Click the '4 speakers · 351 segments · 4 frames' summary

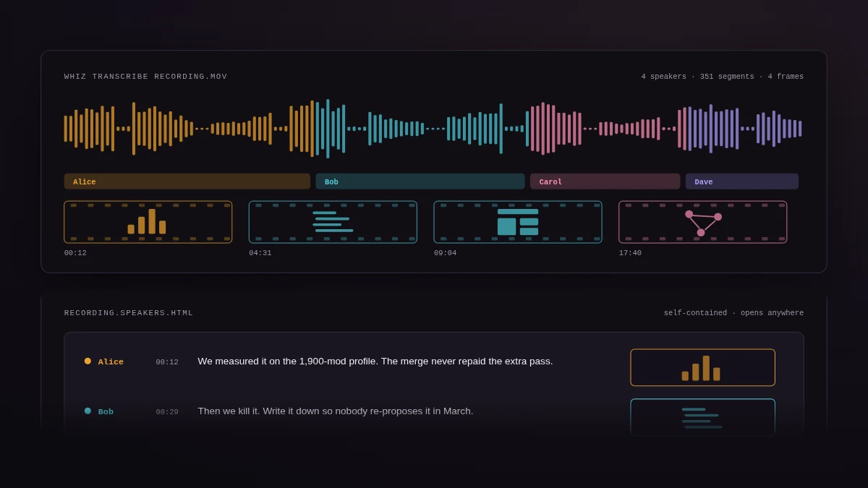722,77
